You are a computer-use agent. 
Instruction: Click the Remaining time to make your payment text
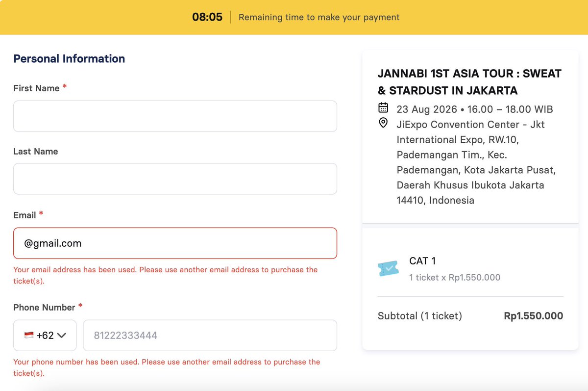pyautogui.click(x=319, y=17)
